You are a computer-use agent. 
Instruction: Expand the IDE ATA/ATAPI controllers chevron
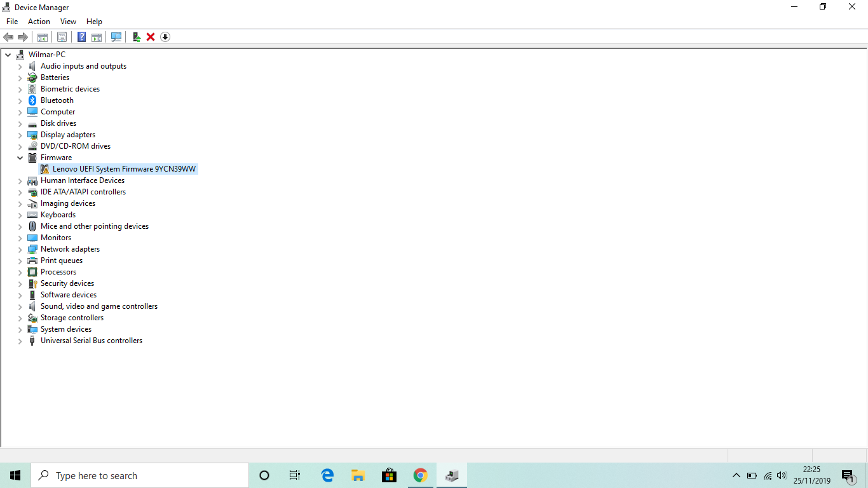[20, 192]
